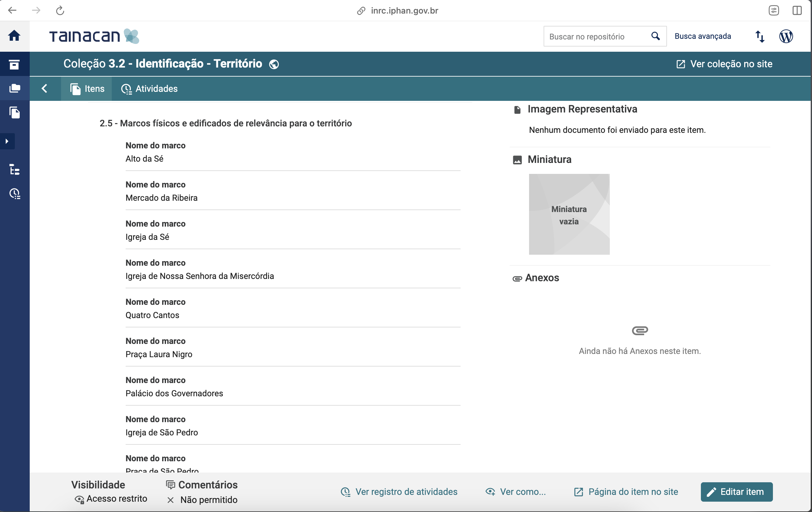
Task: Select the Palácio dos Governadores value text
Action: point(174,393)
